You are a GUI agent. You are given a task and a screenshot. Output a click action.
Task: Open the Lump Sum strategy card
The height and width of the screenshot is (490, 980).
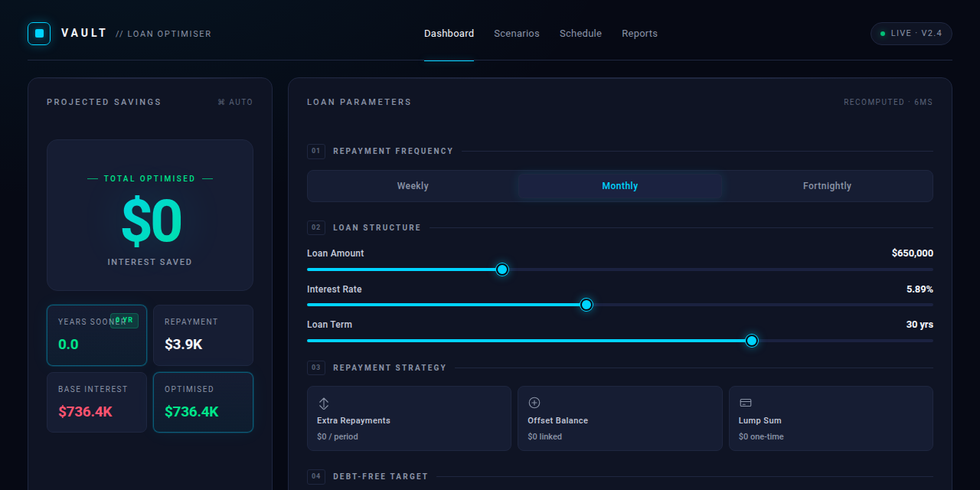[831, 418]
